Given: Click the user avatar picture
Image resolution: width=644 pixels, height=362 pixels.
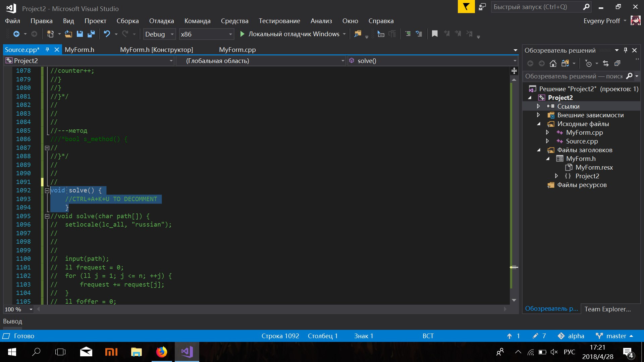Looking at the screenshot, I should coord(635,20).
